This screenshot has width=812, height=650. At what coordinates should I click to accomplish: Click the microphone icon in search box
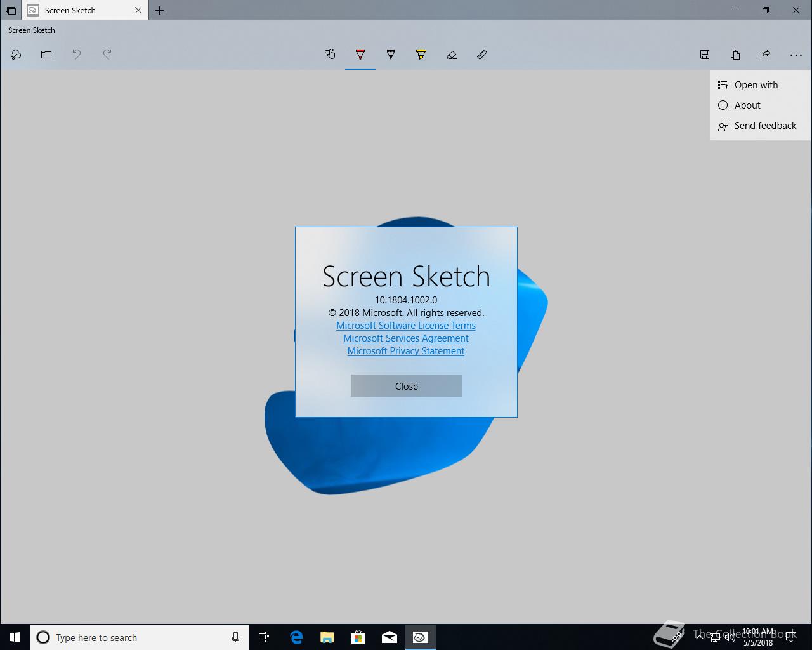[235, 637]
